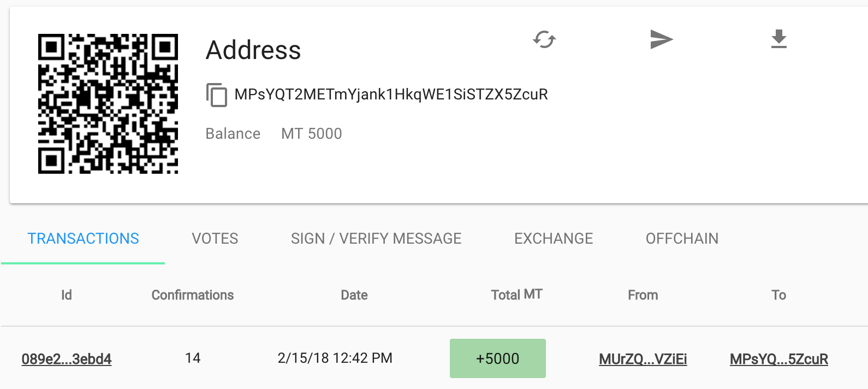
Task: Click the send transaction paper-plane icon
Action: (x=662, y=39)
